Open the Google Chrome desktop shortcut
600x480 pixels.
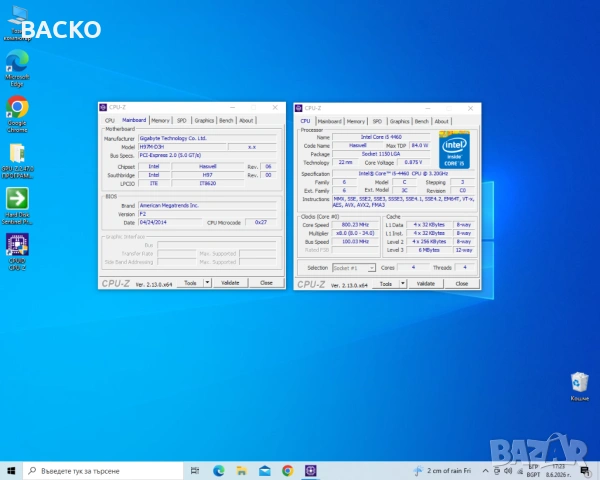17,114
